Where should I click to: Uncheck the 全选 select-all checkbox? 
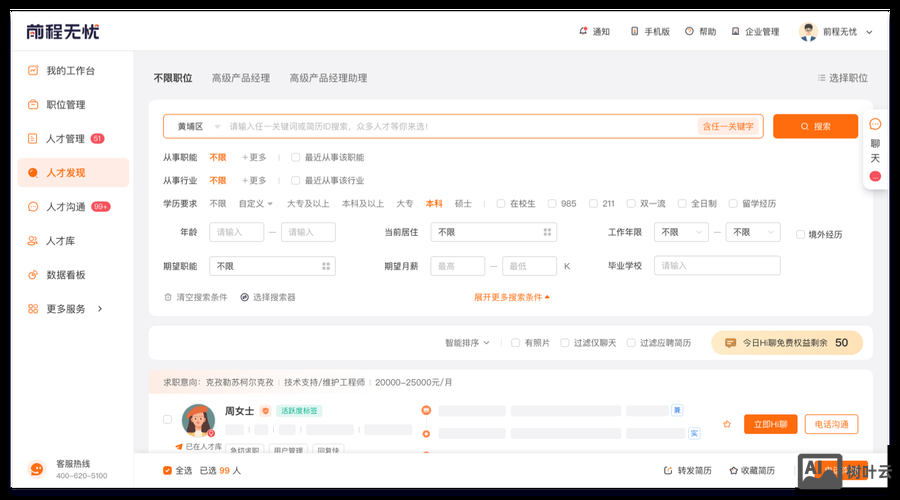tap(167, 470)
